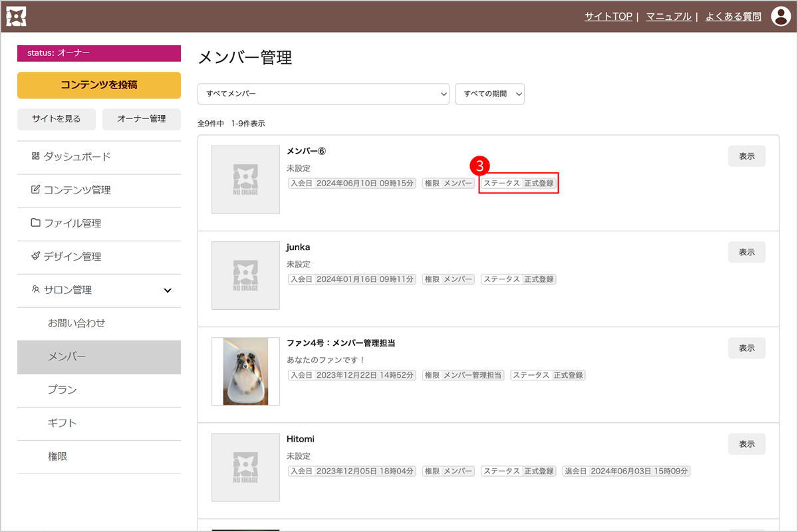798x532 pixels.
Task: Click the dog photo thumbnail of ファン4号
Action: coord(245,371)
